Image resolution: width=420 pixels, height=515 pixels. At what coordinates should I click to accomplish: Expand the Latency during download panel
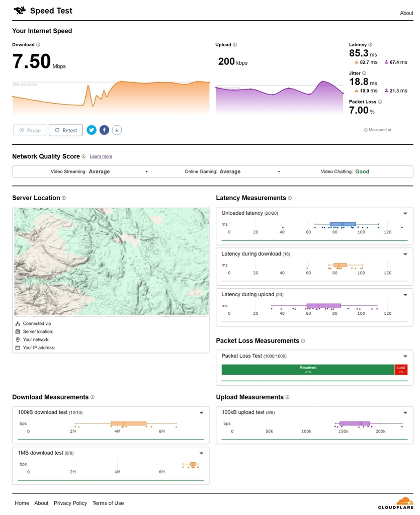pyautogui.click(x=405, y=254)
